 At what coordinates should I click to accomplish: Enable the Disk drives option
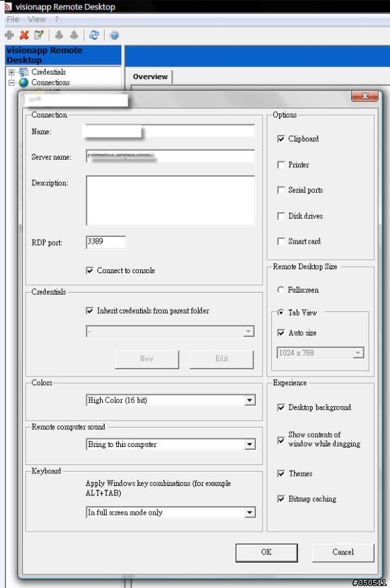281,216
